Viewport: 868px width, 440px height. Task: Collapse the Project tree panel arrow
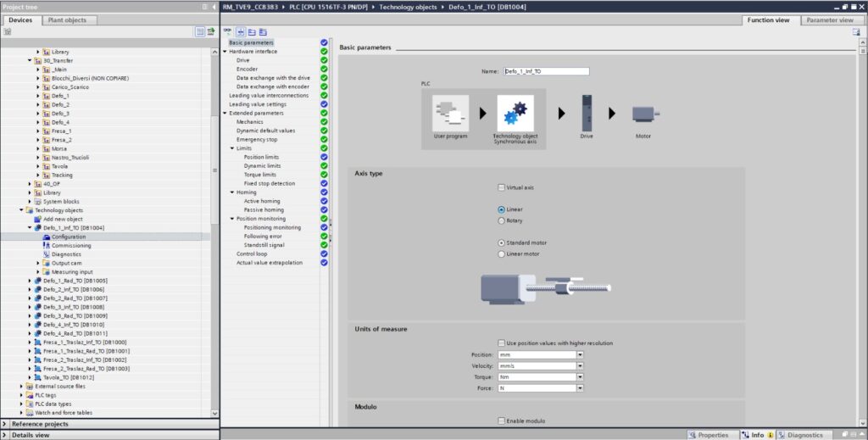point(214,7)
